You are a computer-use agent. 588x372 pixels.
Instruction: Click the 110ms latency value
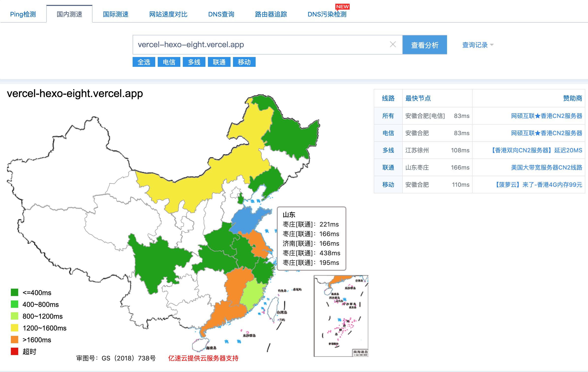click(x=461, y=185)
